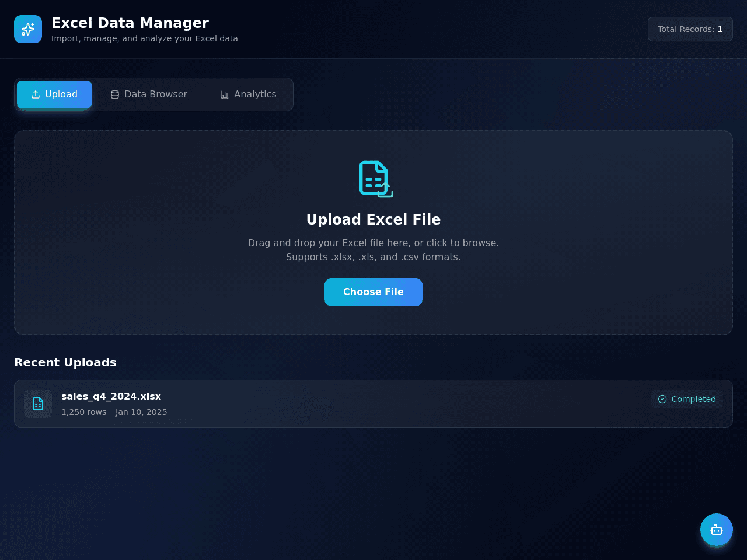
Task: Click the sales_q4_2024.xlsx file icon
Action: pyautogui.click(x=38, y=404)
